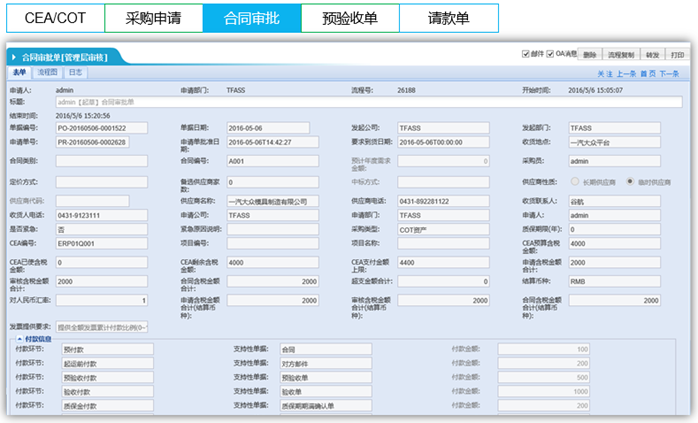698x423 pixels.
Task: Select 长期供应商 radio option
Action: pyautogui.click(x=575, y=182)
